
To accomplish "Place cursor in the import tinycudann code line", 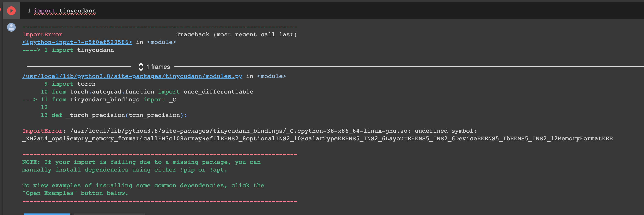I will [x=65, y=10].
